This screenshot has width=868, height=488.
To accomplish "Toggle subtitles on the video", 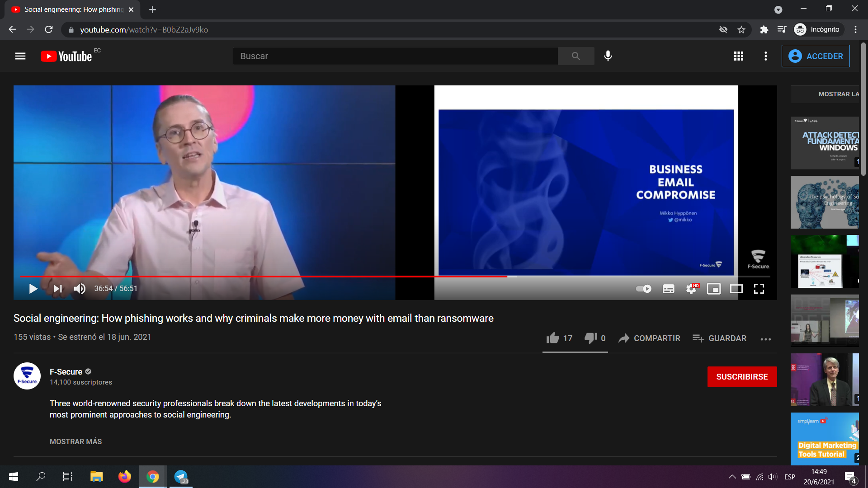I will (x=668, y=289).
